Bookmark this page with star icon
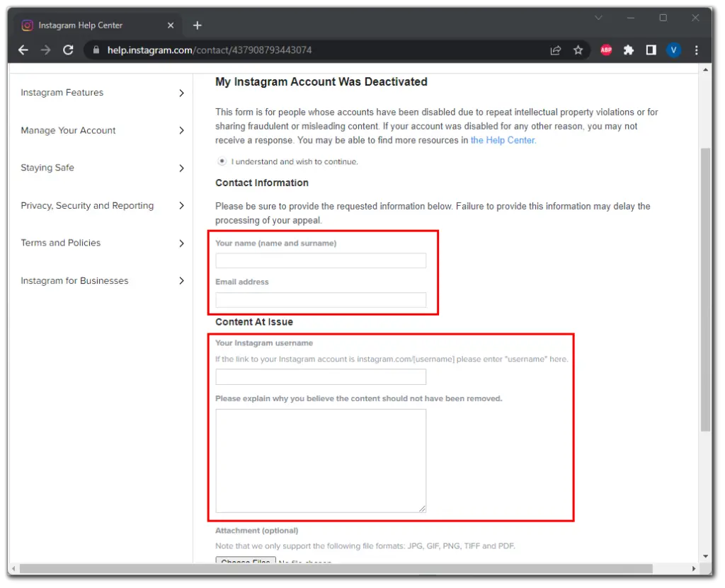Viewport: 725px width, 588px height. click(578, 50)
